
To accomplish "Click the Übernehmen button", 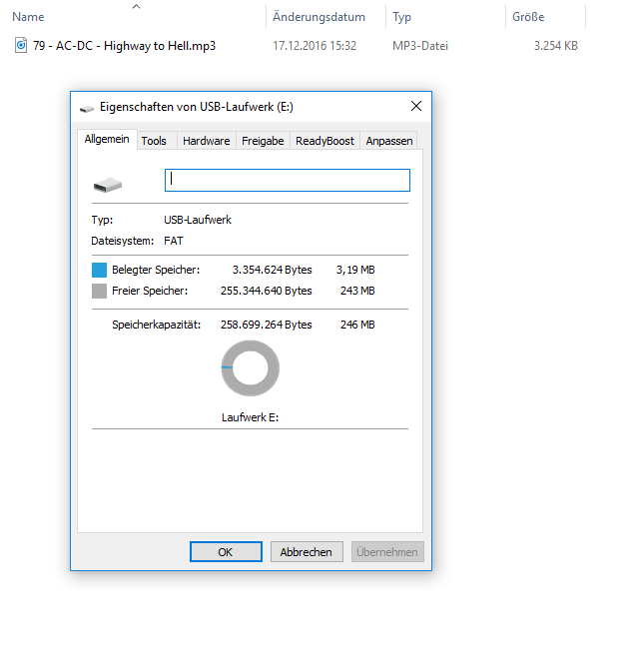I will (x=387, y=552).
